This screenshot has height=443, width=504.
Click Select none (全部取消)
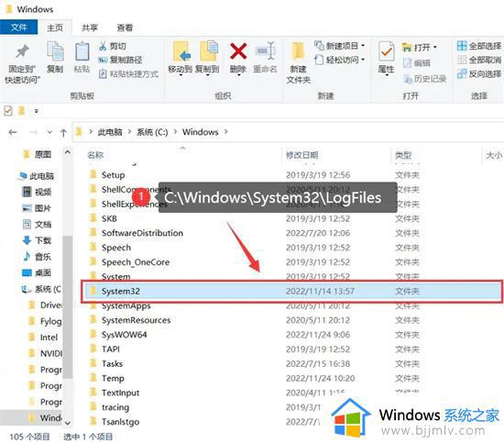479,60
